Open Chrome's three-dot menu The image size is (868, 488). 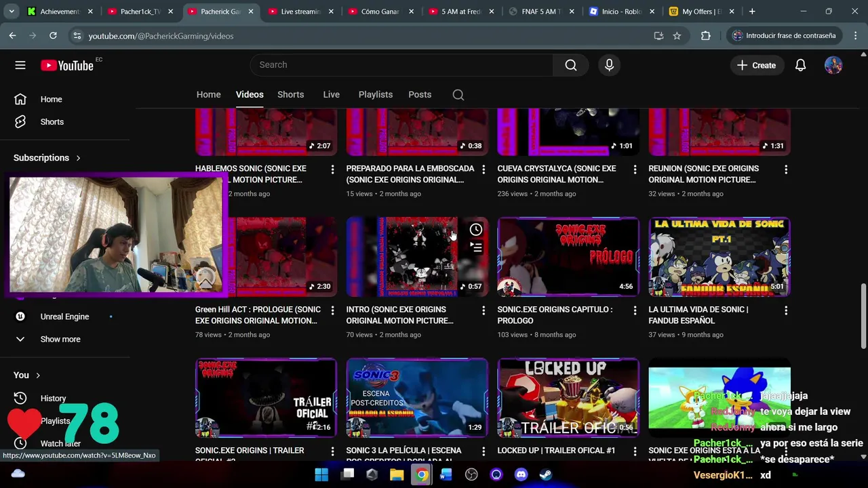tap(854, 36)
